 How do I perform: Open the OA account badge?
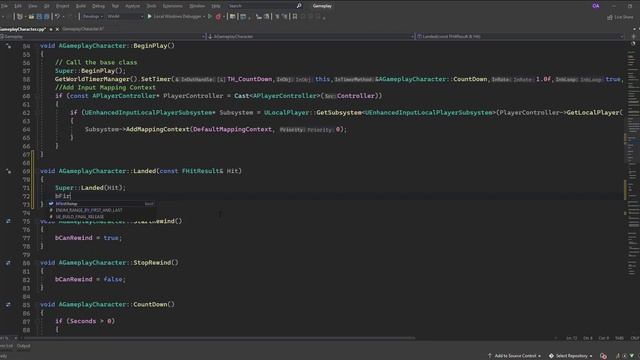[596, 6]
